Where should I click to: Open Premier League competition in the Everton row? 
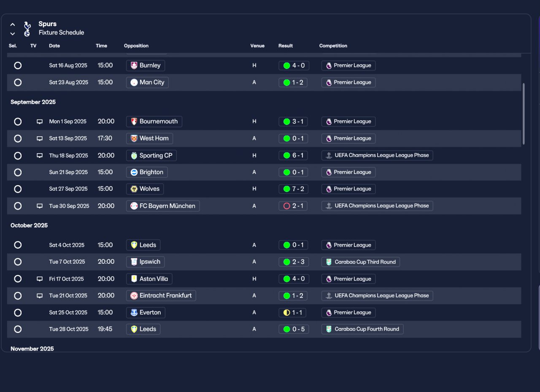(x=348, y=313)
